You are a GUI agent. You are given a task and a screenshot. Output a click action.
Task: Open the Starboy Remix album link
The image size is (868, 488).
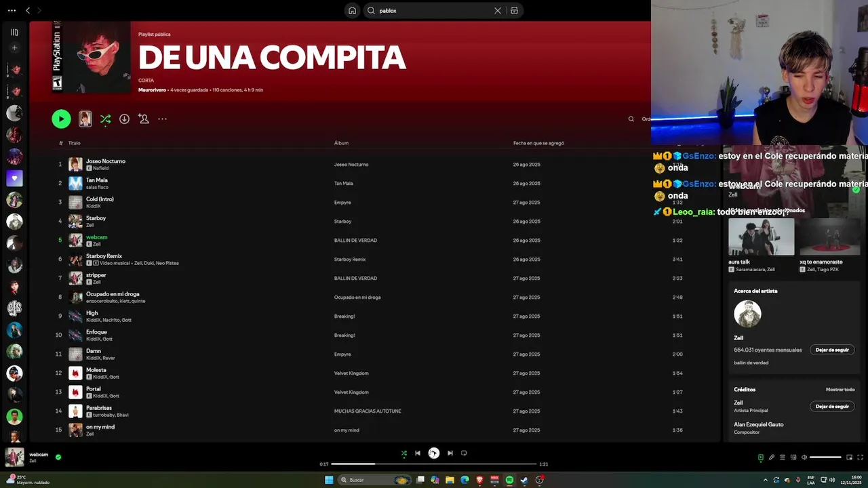[x=350, y=260]
